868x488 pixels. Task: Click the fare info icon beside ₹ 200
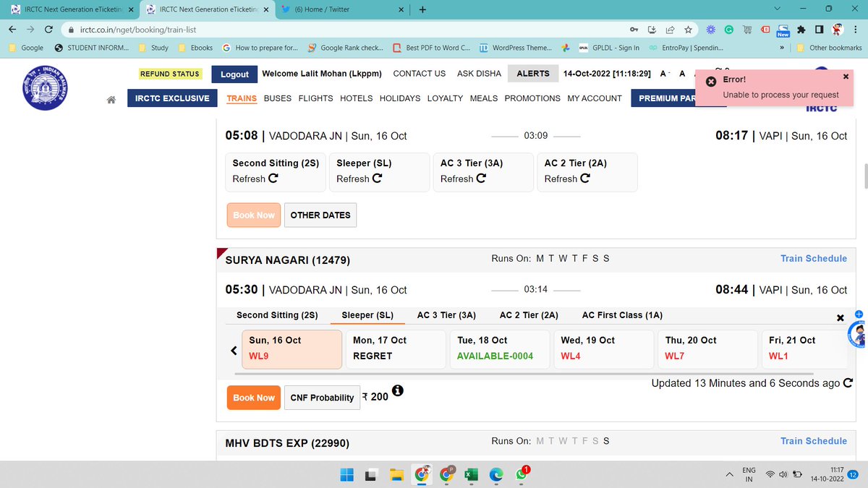coord(397,390)
